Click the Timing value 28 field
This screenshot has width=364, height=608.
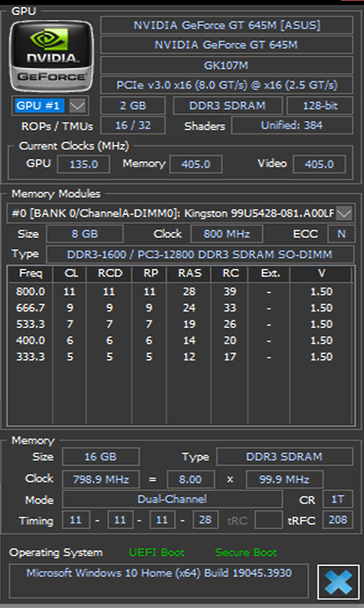pos(205,519)
